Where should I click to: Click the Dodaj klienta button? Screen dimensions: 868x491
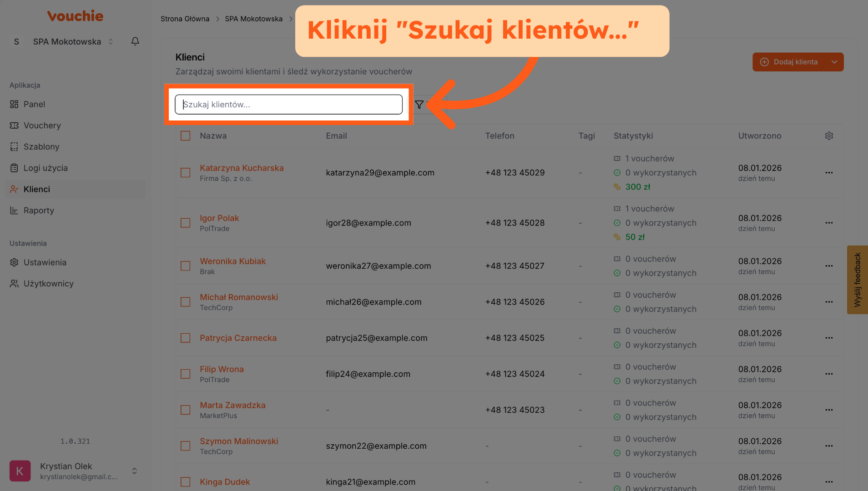coord(790,62)
